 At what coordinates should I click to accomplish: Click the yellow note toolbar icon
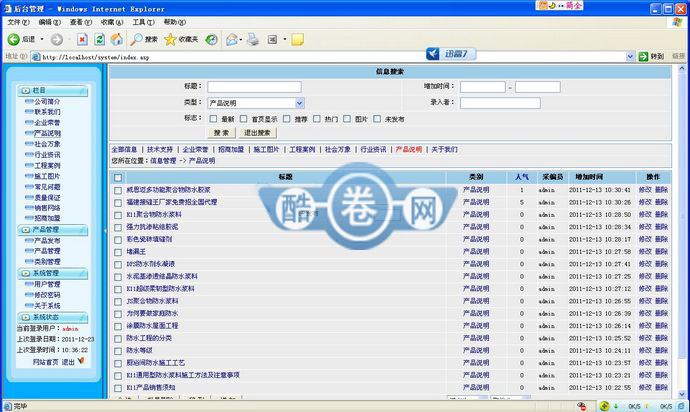pos(297,40)
